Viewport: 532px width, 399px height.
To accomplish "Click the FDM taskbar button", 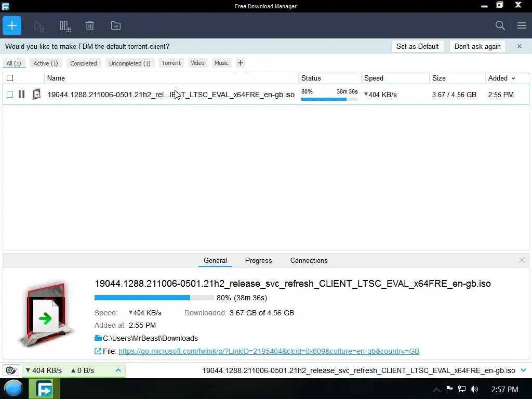I will click(x=44, y=389).
